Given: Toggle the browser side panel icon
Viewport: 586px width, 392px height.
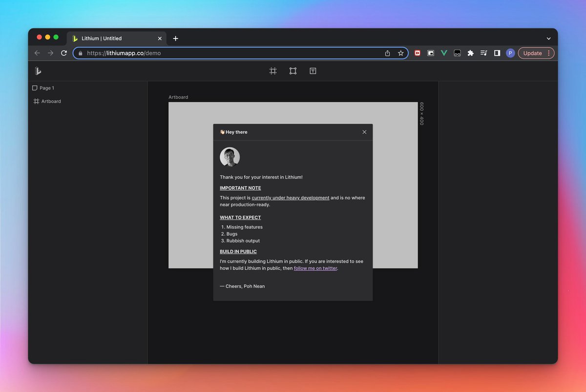Looking at the screenshot, I should tap(497, 53).
